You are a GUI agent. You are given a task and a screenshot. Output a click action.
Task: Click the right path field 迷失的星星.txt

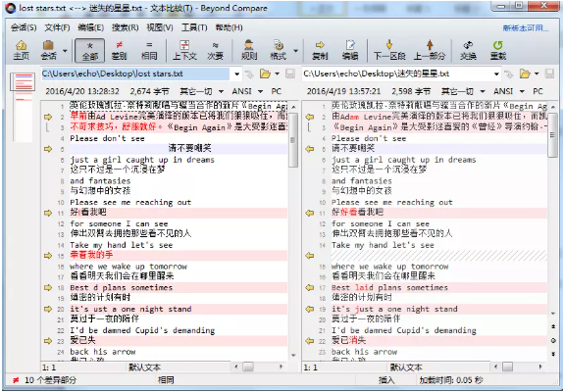click(396, 74)
